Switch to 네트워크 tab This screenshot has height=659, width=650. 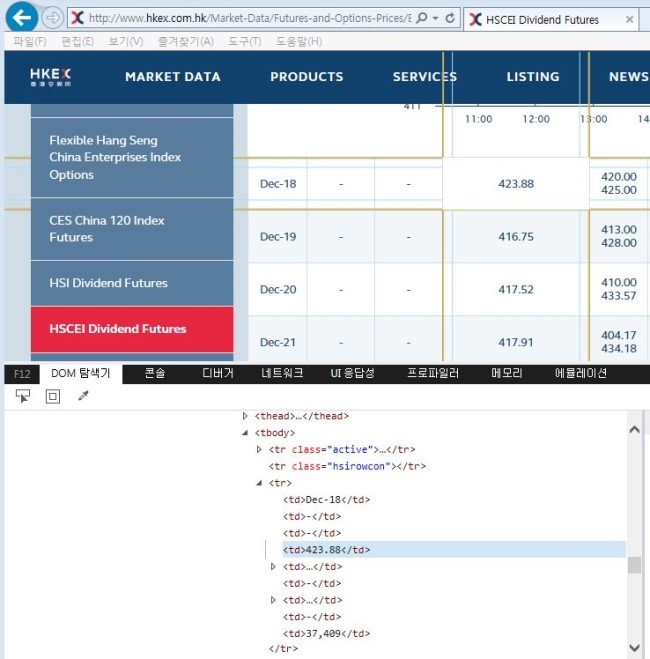point(282,373)
